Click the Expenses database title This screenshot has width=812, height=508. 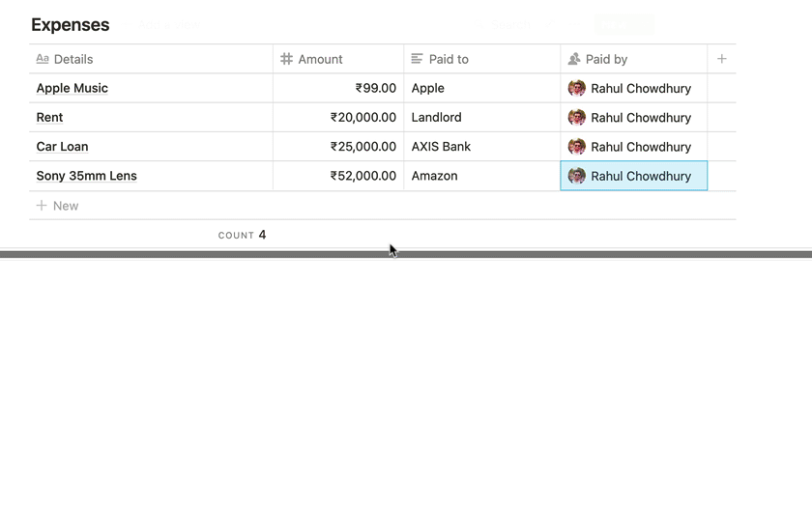click(x=71, y=25)
